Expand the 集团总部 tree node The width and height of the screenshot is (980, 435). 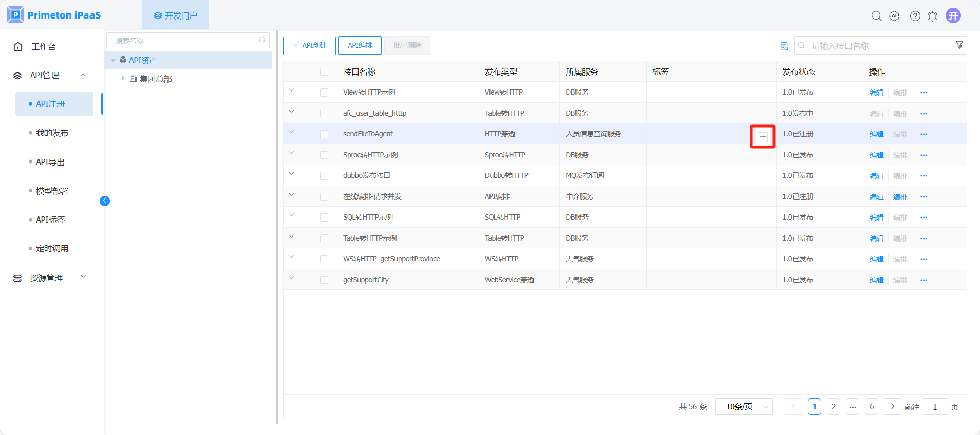coord(123,79)
